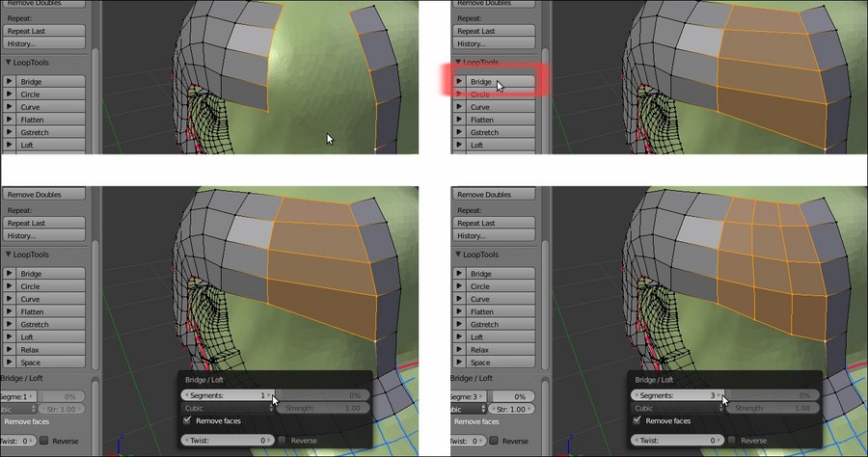The height and width of the screenshot is (457, 868).
Task: Expand the Circle arrow in top-left screenshot
Action: [x=10, y=94]
